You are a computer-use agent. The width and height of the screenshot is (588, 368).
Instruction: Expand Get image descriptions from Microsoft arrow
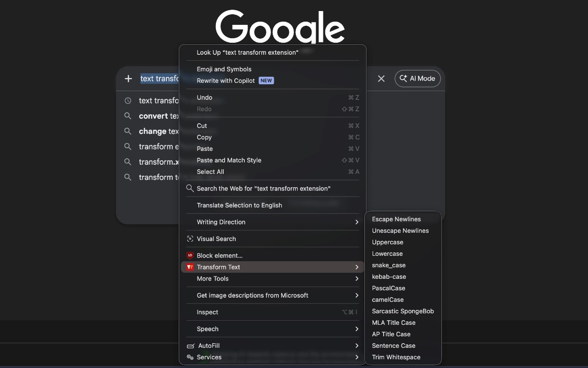point(357,295)
